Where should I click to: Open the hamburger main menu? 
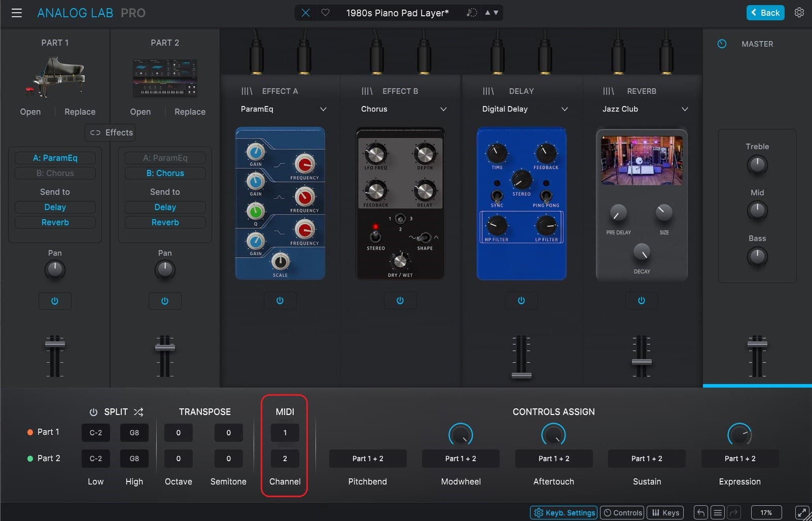pos(17,13)
